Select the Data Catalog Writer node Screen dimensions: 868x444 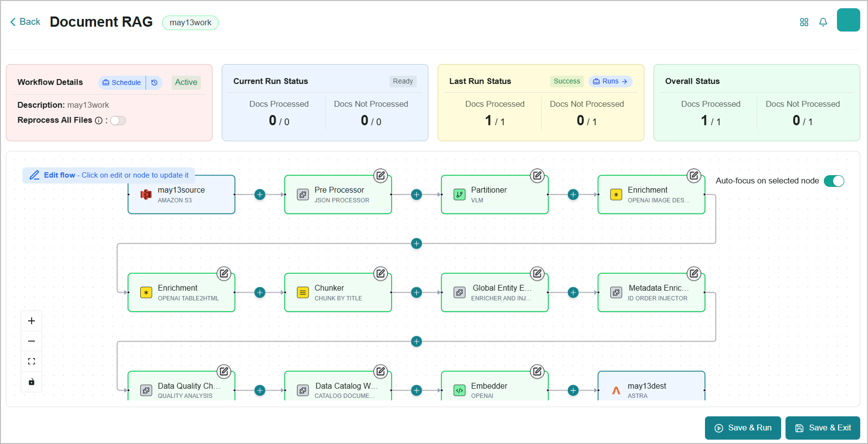338,386
